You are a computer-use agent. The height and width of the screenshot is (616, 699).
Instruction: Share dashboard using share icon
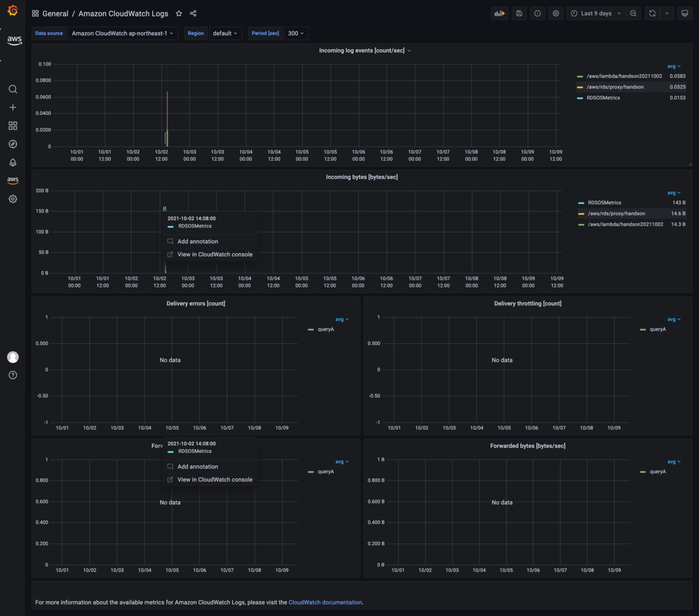[x=193, y=13]
